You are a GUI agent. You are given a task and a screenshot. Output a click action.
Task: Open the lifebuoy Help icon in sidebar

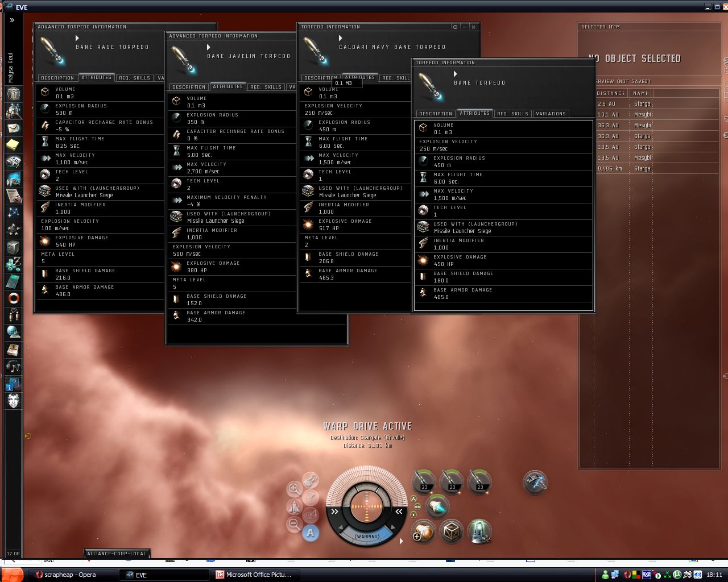point(14,298)
